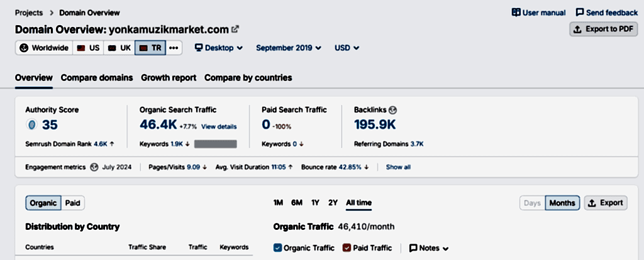Viewport: 644px width, 260px height.
Task: Select the 6M time range
Action: [x=297, y=203]
